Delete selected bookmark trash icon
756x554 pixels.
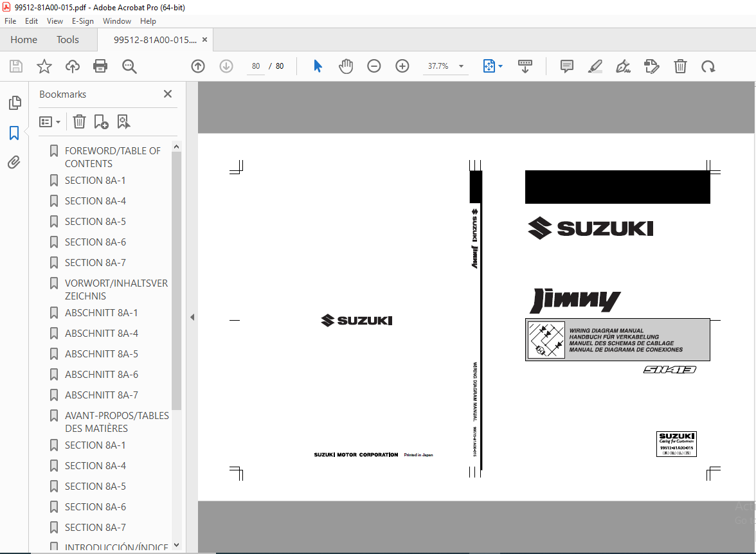[x=79, y=121]
